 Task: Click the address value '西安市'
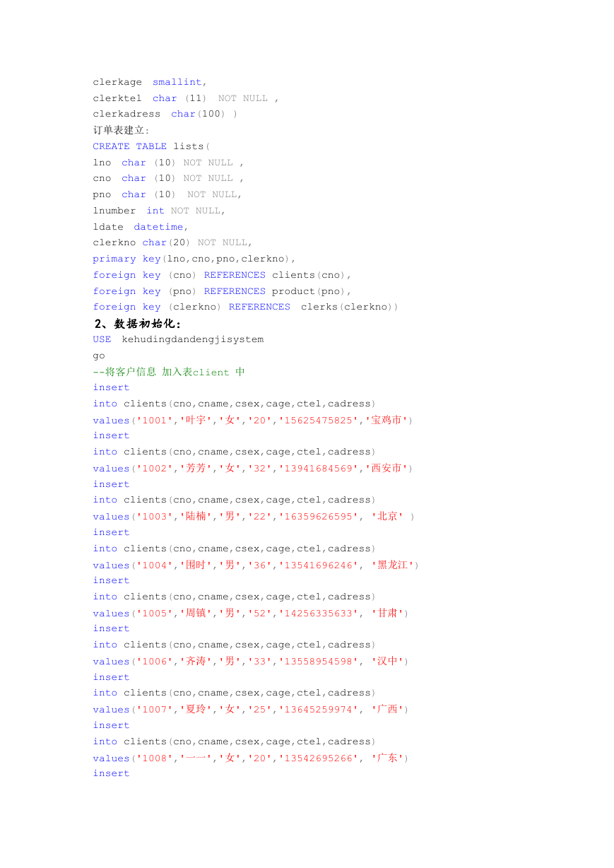tap(386, 468)
